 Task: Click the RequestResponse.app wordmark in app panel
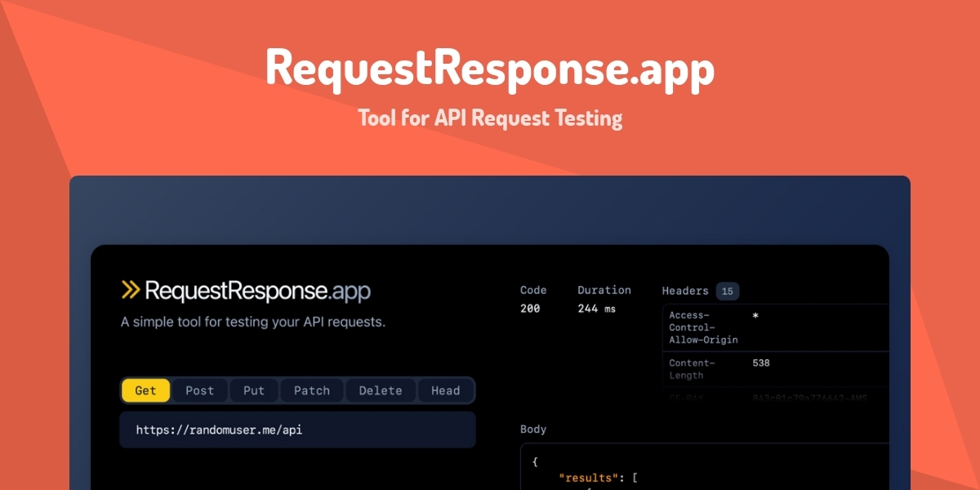pyautogui.click(x=257, y=290)
